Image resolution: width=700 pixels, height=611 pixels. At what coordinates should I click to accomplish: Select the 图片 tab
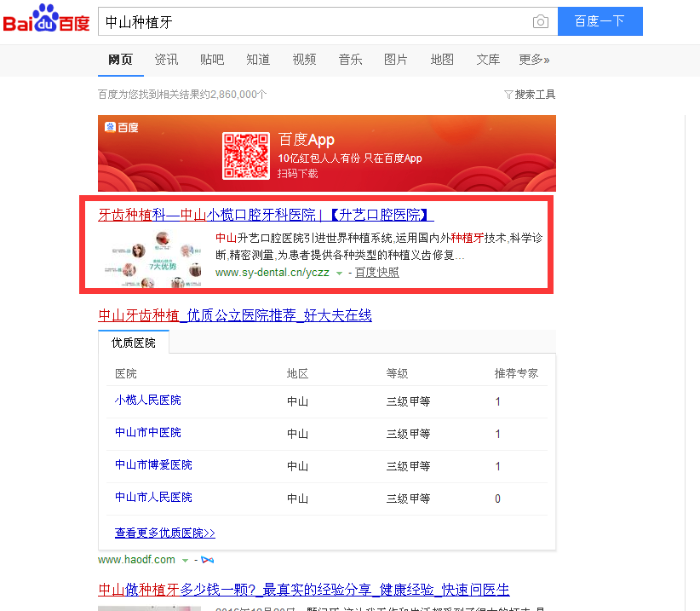point(396,60)
